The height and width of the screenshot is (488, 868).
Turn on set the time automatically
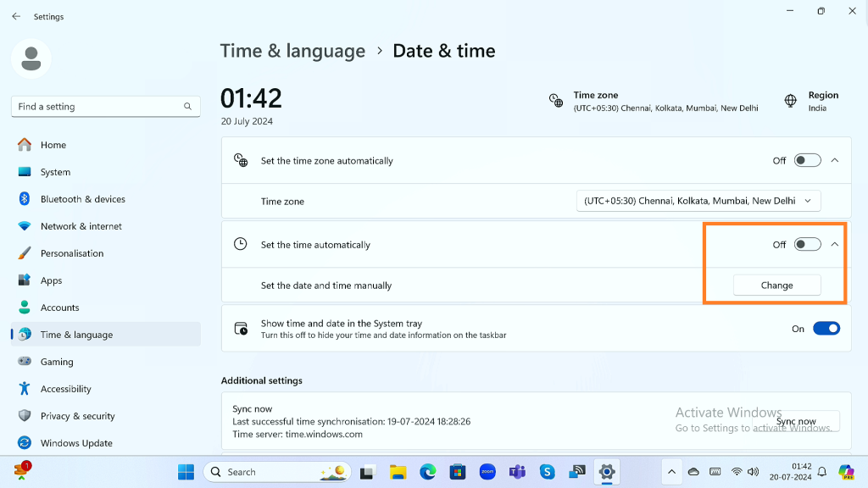807,245
